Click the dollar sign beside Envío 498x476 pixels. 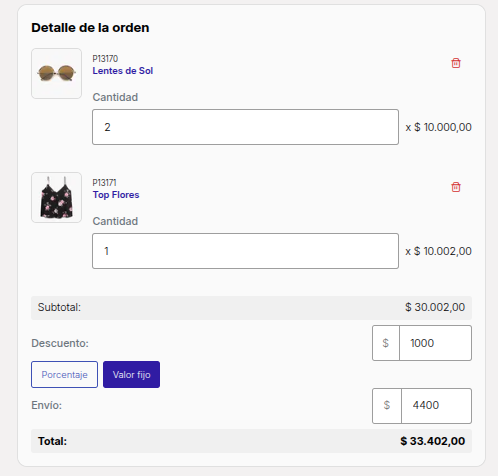pos(387,406)
